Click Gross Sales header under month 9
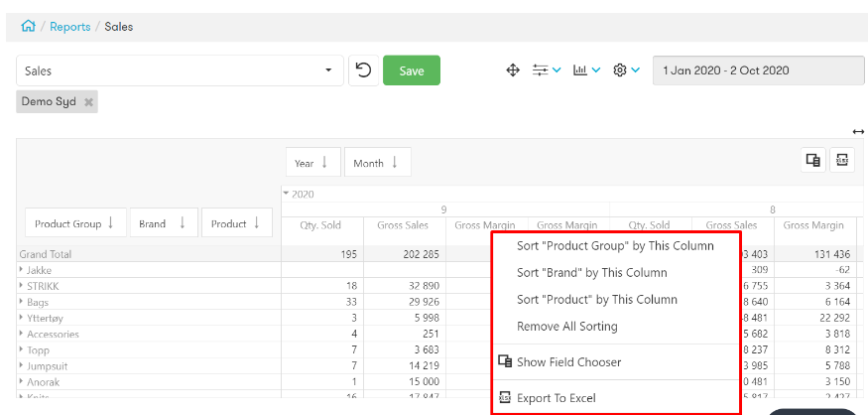868x415 pixels. pos(403,225)
